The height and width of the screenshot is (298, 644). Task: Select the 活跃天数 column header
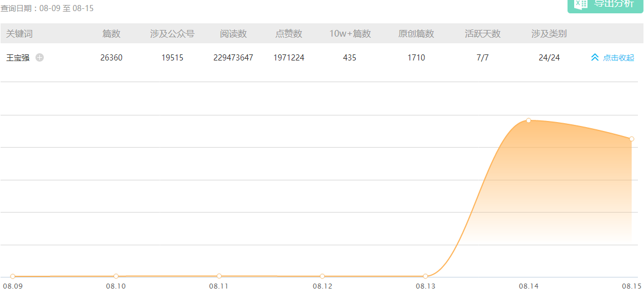[483, 34]
